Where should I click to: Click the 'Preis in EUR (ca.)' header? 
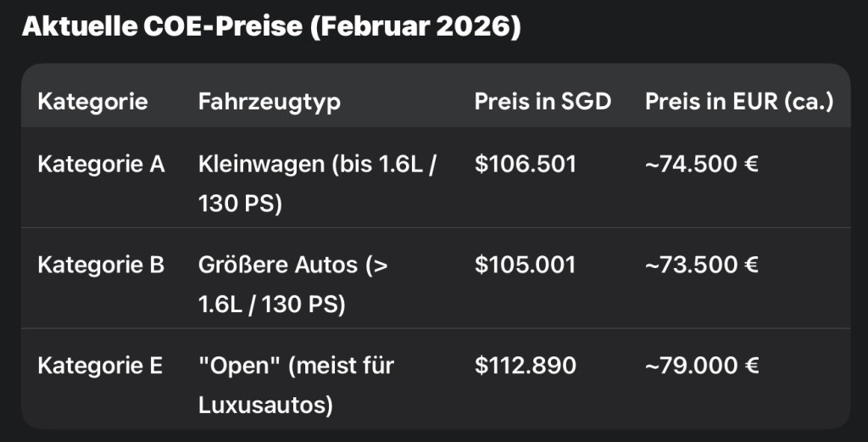739,102
